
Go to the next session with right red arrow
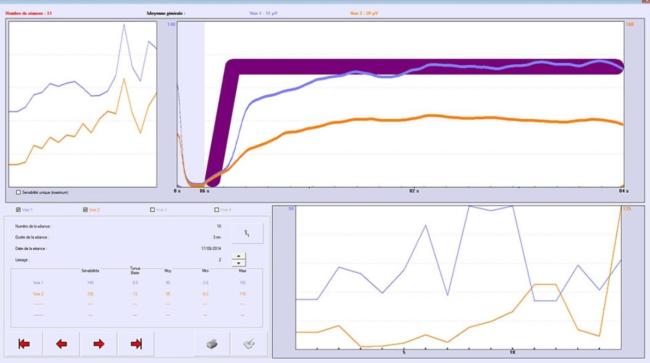(x=99, y=344)
